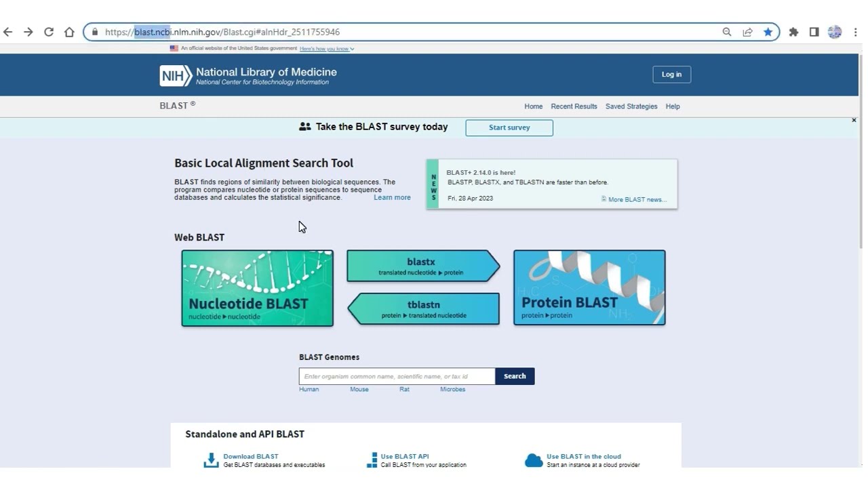This screenshot has height=488, width=868.
Task: Open the browser three-dot menu
Action: coord(855,32)
